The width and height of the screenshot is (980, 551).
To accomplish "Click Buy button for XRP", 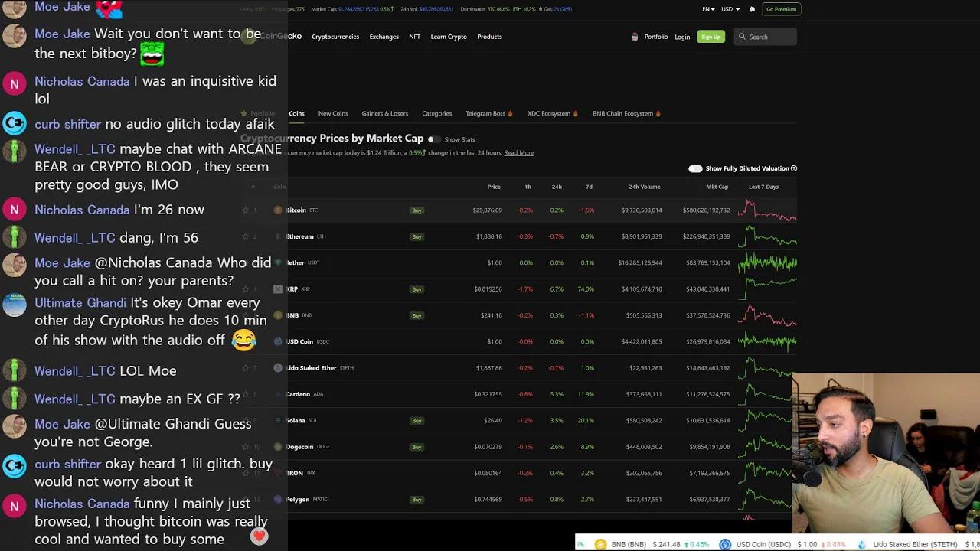I will click(416, 289).
